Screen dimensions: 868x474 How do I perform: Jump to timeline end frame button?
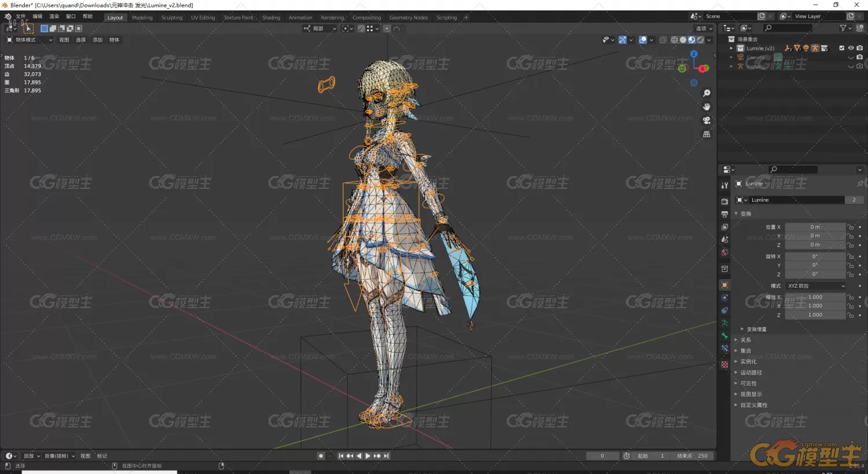pos(387,456)
